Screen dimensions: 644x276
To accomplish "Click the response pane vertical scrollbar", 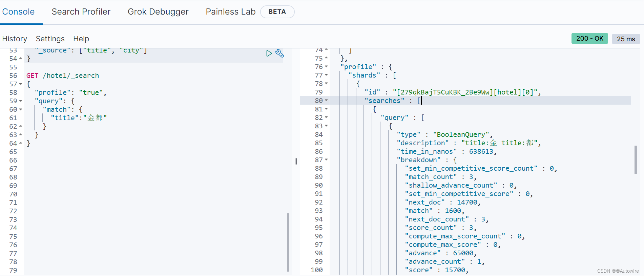I will click(x=636, y=160).
